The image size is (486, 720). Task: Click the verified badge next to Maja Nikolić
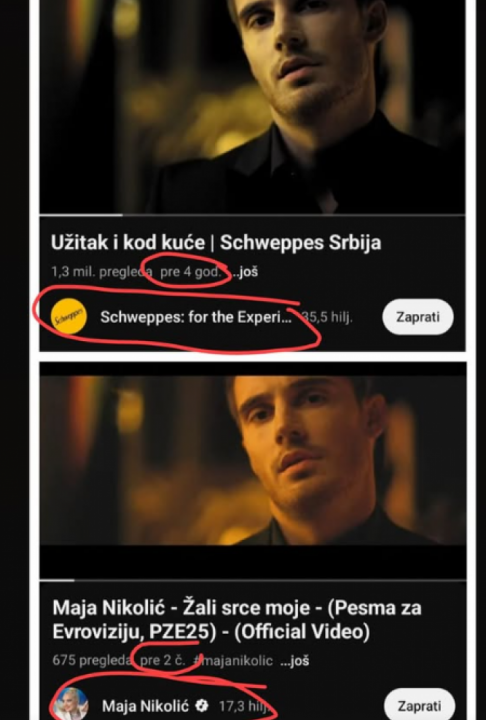point(202,705)
